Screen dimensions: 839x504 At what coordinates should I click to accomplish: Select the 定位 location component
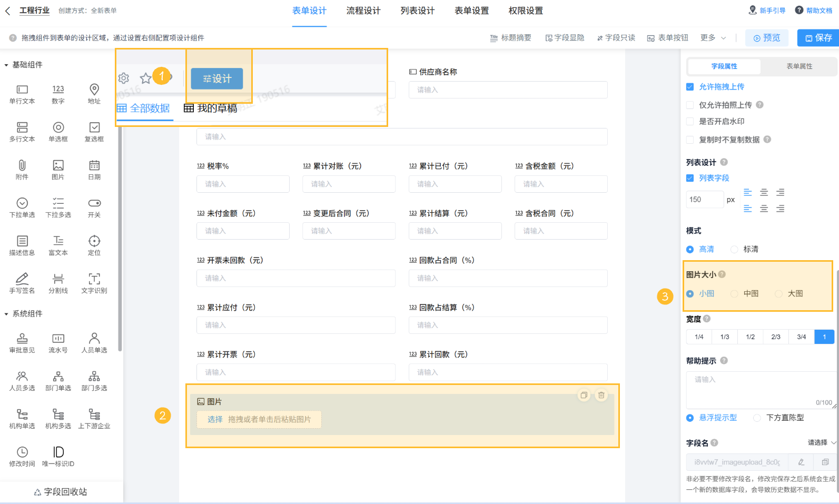pyautogui.click(x=94, y=245)
